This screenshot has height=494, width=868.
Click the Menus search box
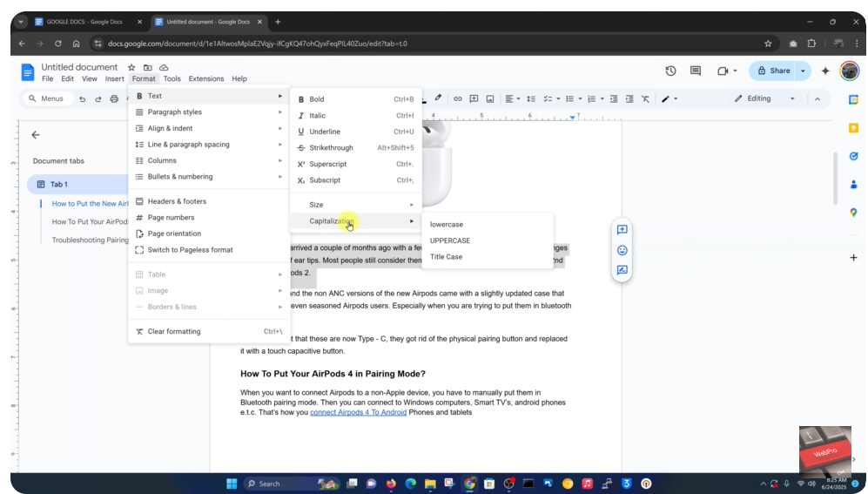pyautogui.click(x=47, y=98)
